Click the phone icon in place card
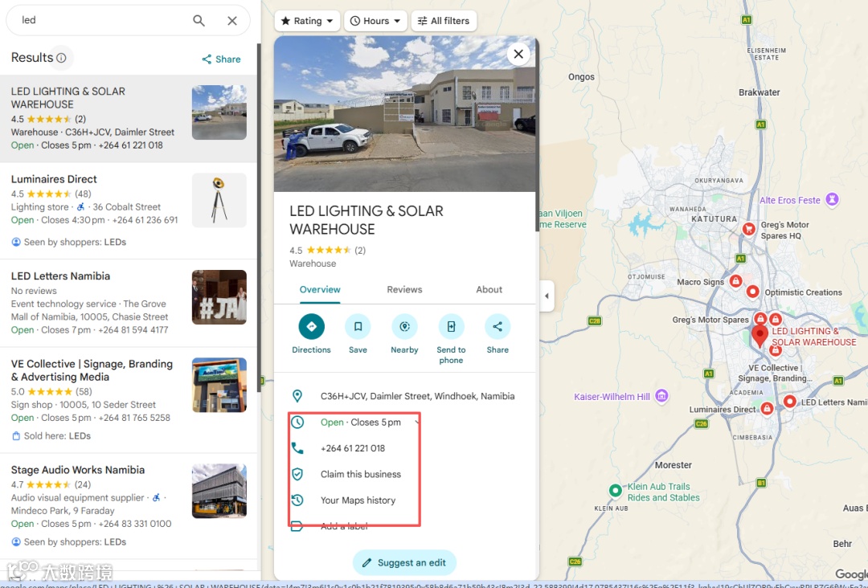The image size is (868, 588). pos(297,448)
